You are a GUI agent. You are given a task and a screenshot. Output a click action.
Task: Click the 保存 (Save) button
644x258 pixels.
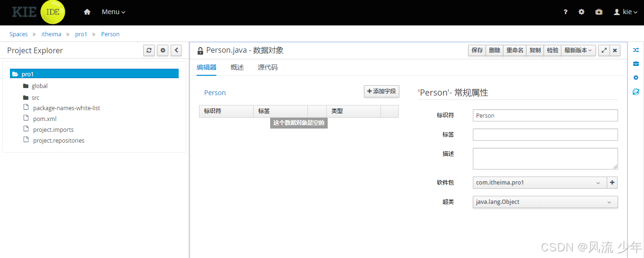(477, 50)
